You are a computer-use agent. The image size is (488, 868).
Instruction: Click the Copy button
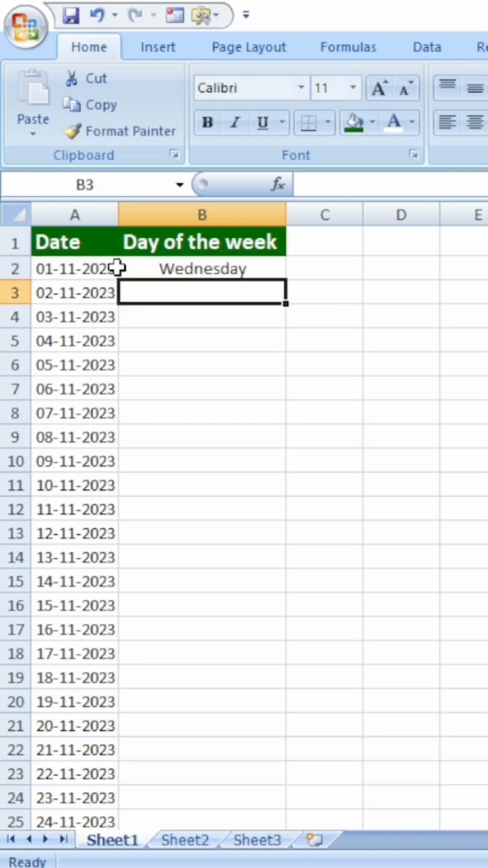click(x=90, y=105)
